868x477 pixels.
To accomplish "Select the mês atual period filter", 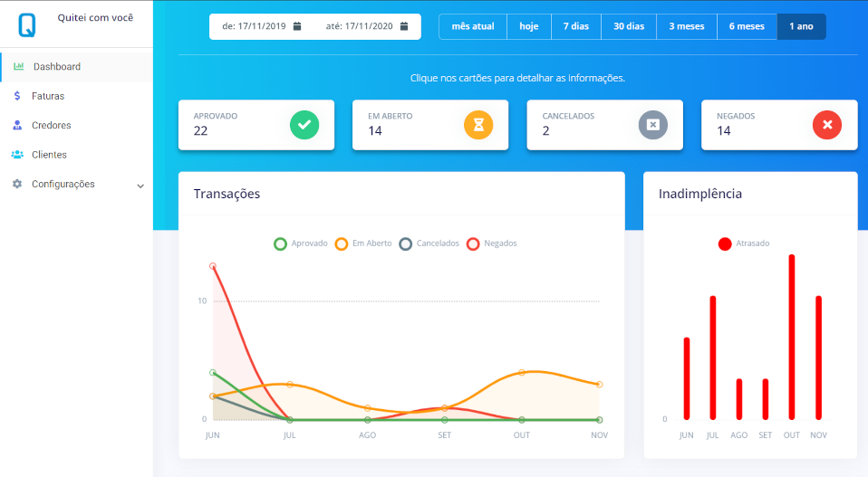I will point(473,26).
